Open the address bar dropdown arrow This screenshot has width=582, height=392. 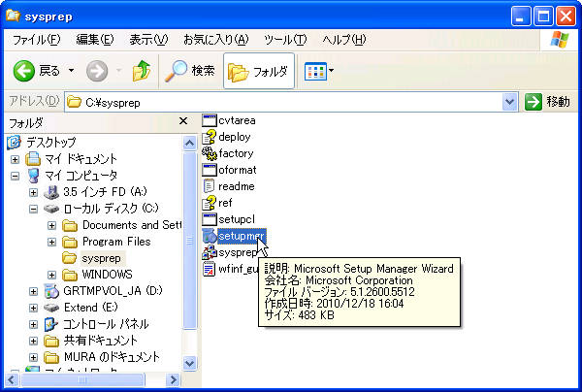click(x=509, y=101)
